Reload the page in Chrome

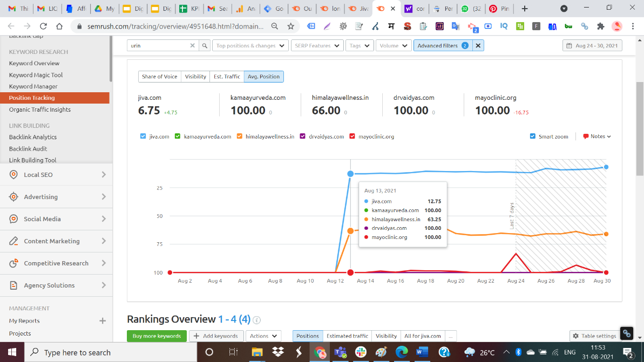click(43, 26)
